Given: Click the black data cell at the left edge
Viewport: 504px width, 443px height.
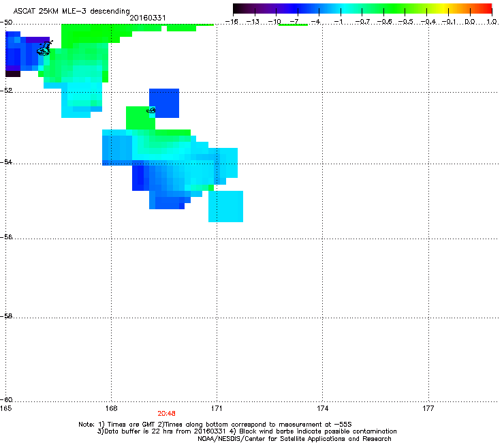Looking at the screenshot, I should pyautogui.click(x=13, y=74).
